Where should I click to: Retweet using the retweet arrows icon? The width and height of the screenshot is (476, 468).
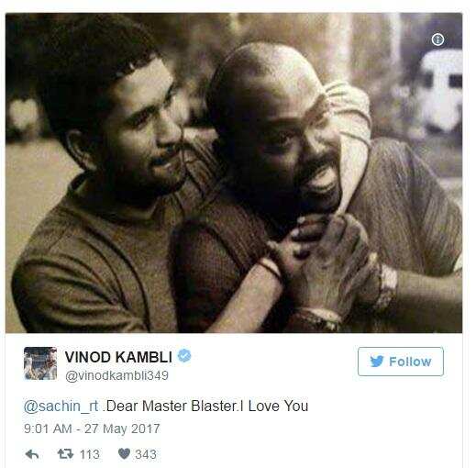(65, 454)
